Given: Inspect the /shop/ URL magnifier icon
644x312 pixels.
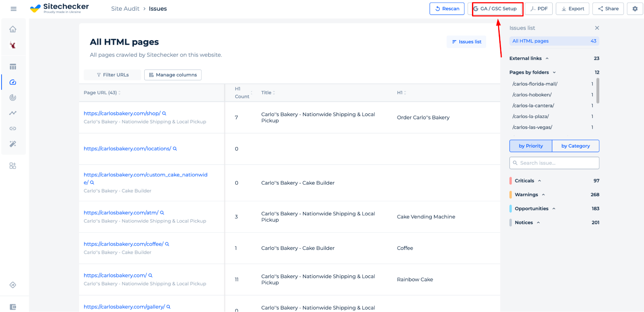Looking at the screenshot, I should tap(164, 114).
